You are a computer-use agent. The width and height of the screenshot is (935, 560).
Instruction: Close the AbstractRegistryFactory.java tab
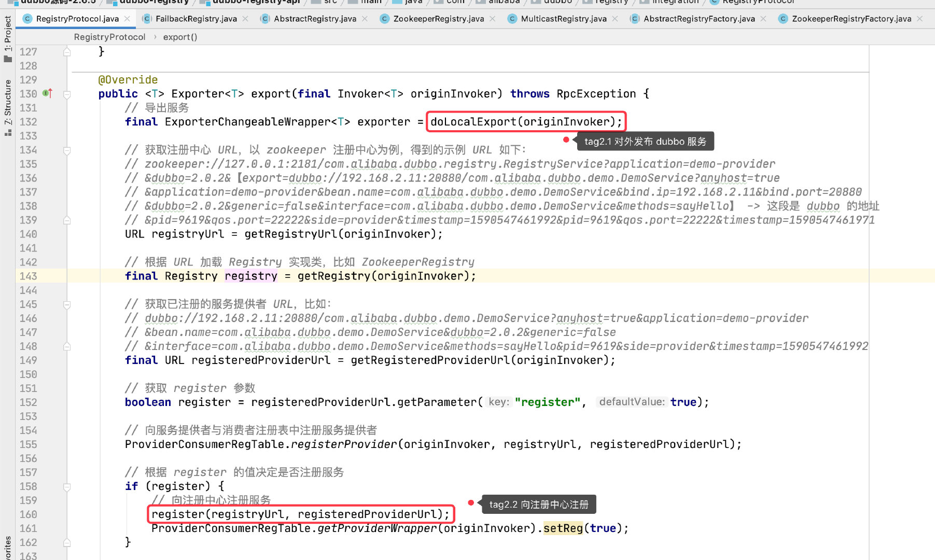coord(763,19)
